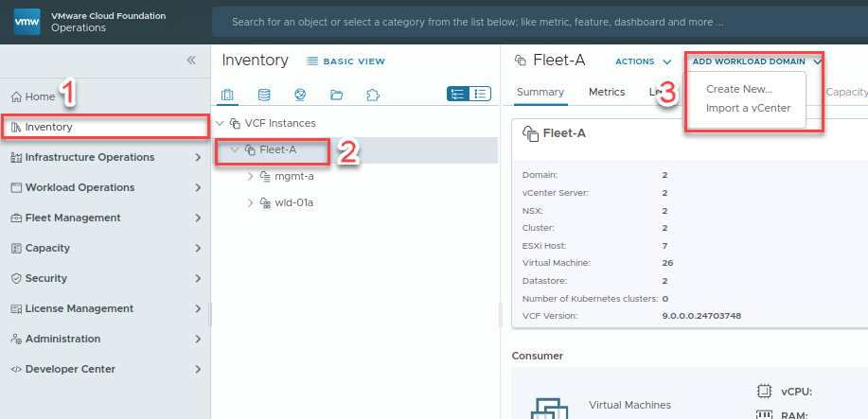Open the network inventory tab icon
868x419 pixels.
click(x=300, y=95)
